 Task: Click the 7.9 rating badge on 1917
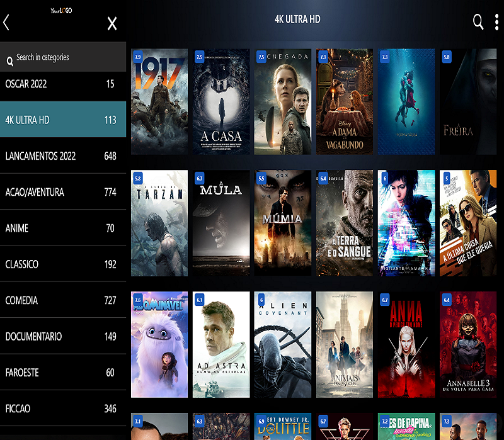138,57
